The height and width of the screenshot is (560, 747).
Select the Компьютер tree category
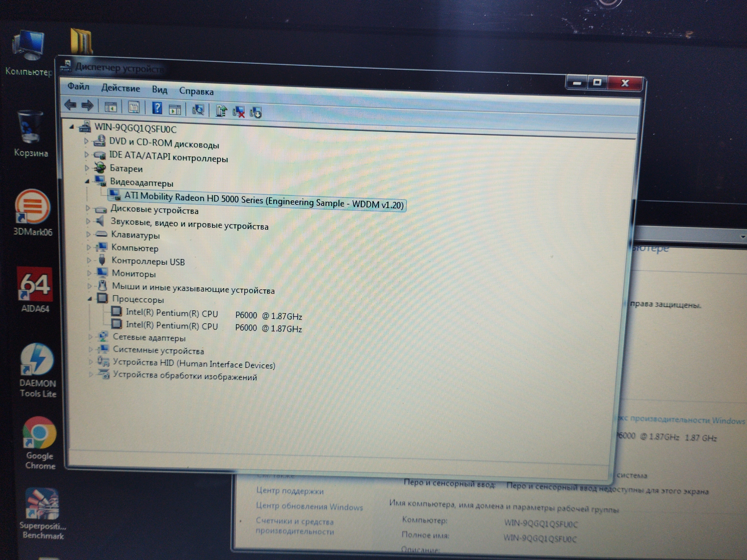(135, 248)
